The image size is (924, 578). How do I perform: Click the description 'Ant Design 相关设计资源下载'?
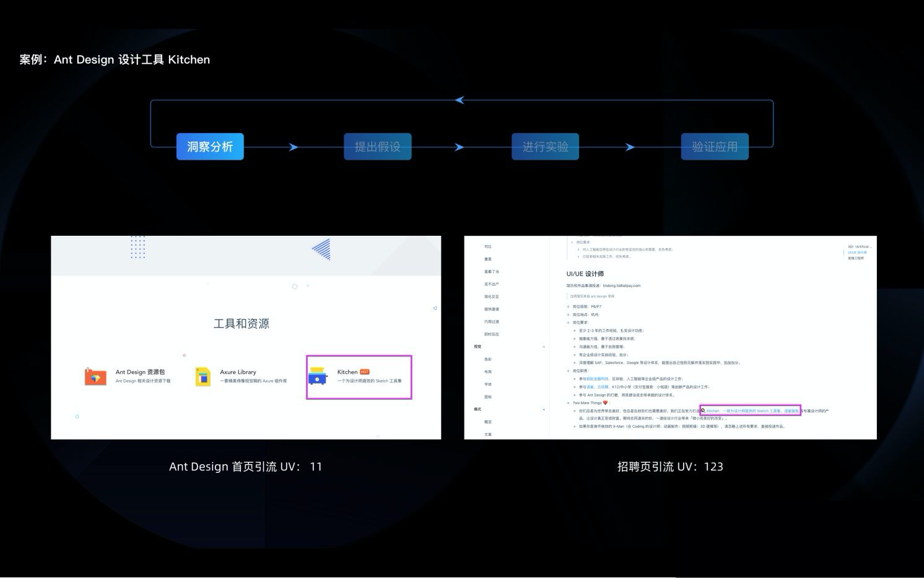point(142,381)
